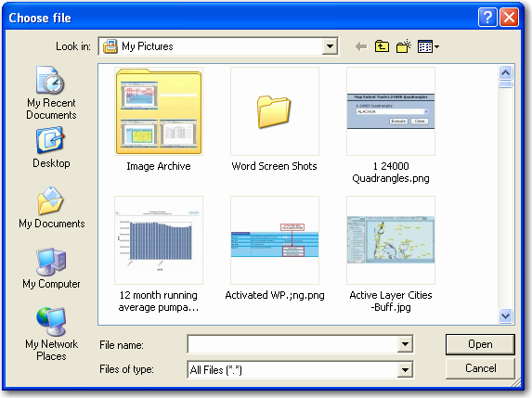Open the View menu icon
532x398 pixels.
tap(429, 46)
